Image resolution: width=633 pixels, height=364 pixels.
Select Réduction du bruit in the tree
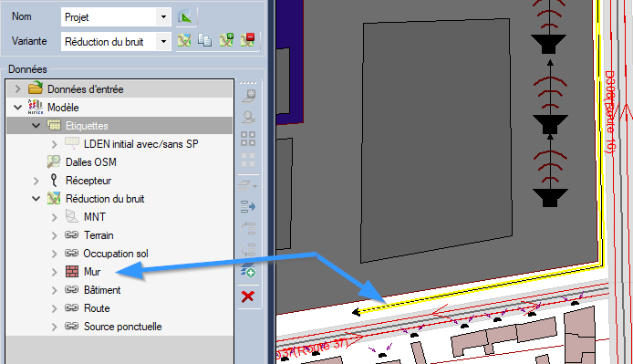point(105,199)
